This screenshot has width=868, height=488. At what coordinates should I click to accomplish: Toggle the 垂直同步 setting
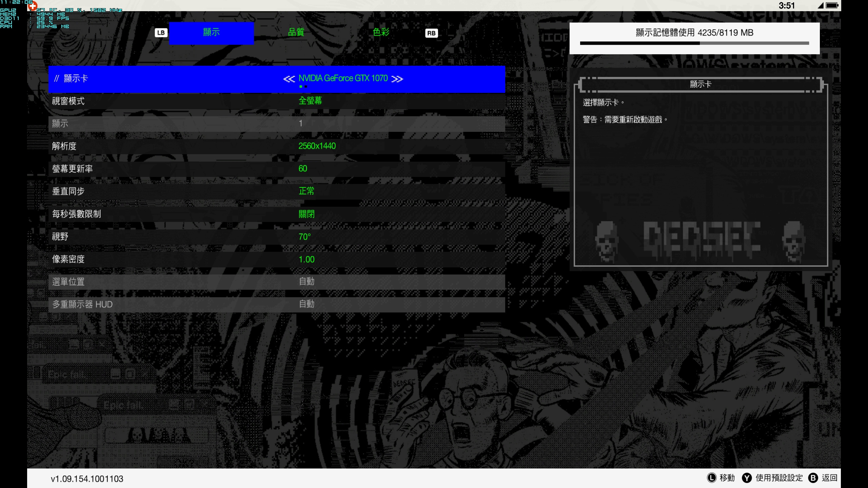277,191
